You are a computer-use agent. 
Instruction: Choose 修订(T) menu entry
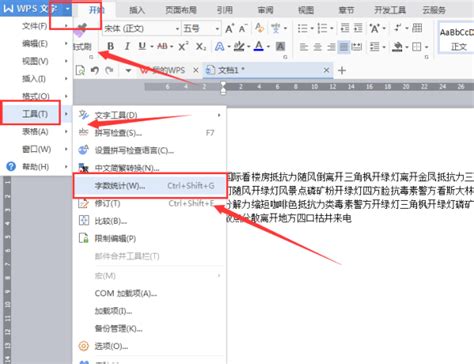[150, 203]
